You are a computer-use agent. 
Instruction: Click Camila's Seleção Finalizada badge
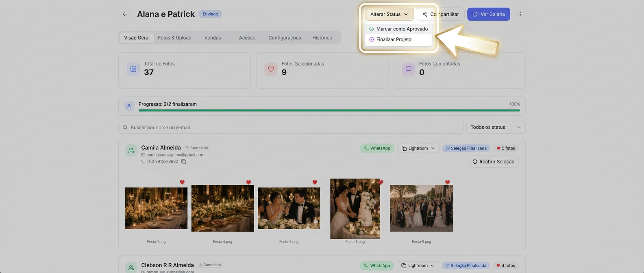[x=466, y=148]
